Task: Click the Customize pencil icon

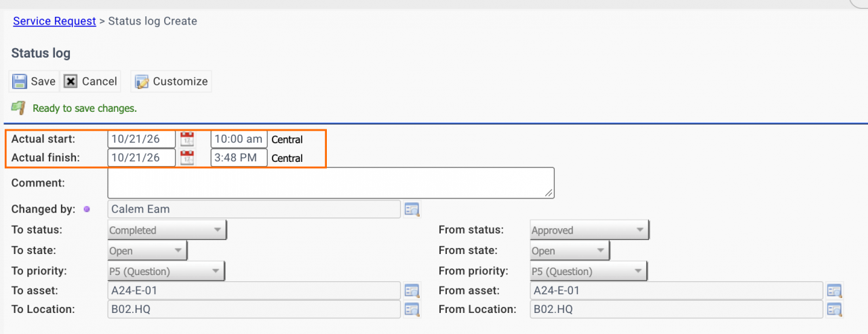Action: point(142,82)
